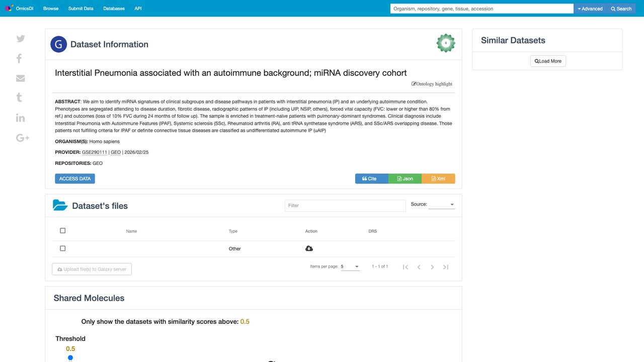
Task: Go to next page of files
Action: 432,267
